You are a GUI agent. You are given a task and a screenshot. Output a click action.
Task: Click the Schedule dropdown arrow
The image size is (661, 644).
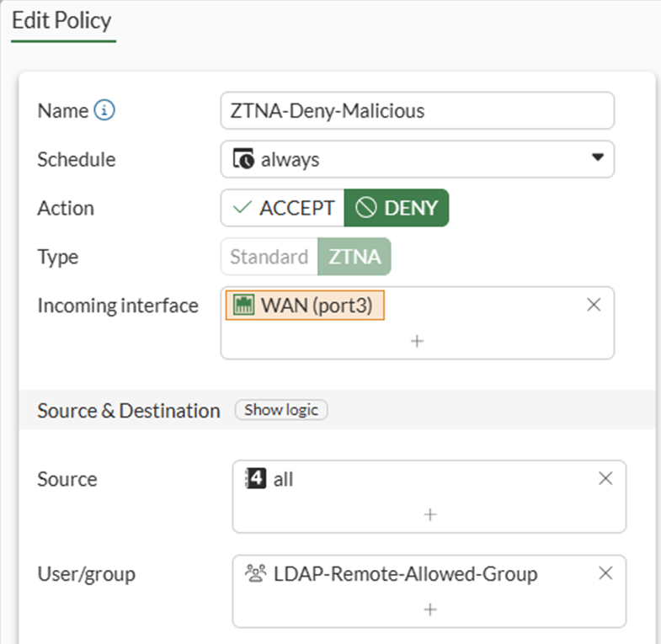pyautogui.click(x=598, y=157)
